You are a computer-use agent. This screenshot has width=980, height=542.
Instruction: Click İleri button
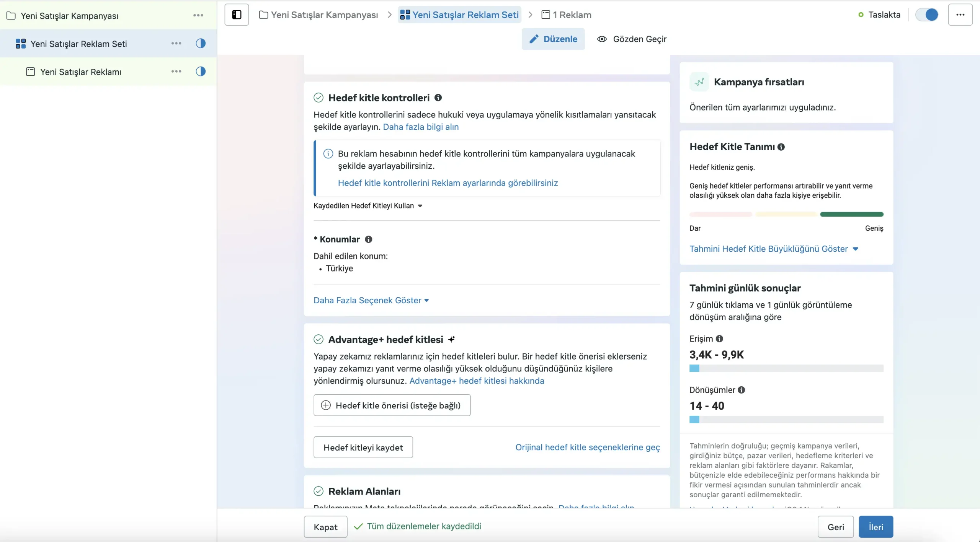[876, 527]
